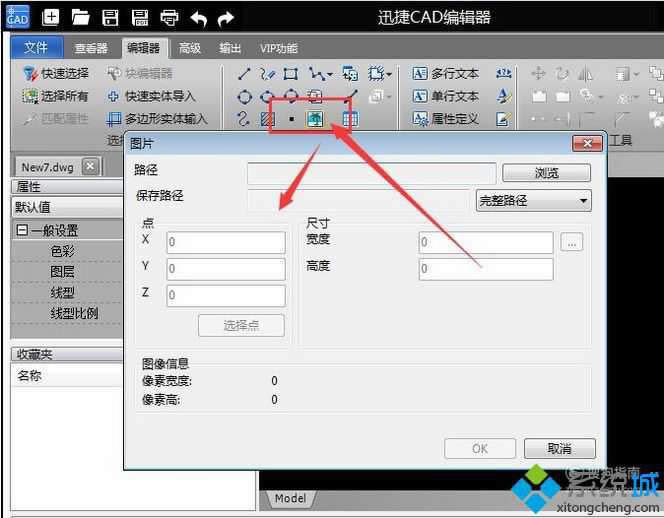This screenshot has width=664, height=518.
Task: Switch to the 高级 advanced tab
Action: coord(189,48)
